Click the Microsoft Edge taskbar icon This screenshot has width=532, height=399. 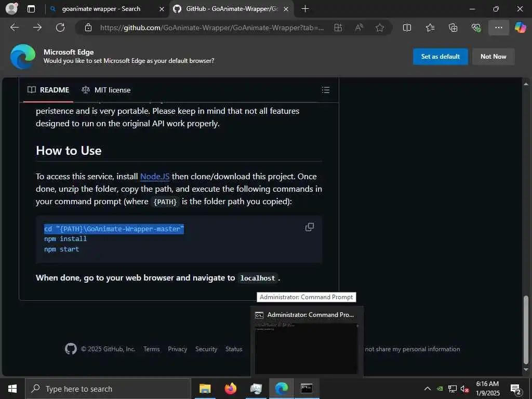[281, 389]
